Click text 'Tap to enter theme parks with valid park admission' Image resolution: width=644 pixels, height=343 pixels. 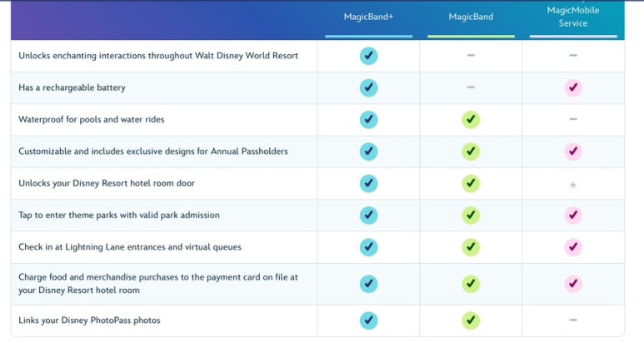click(119, 215)
